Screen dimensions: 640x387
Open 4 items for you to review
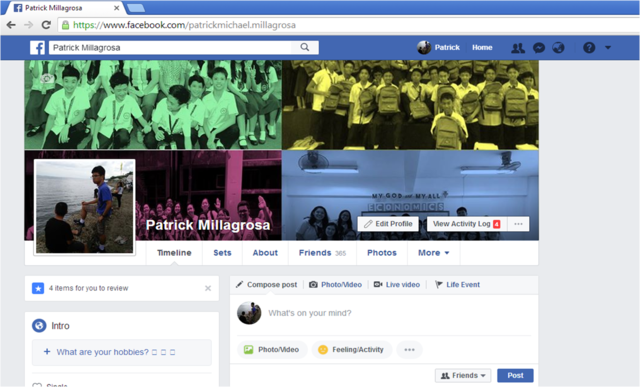89,288
